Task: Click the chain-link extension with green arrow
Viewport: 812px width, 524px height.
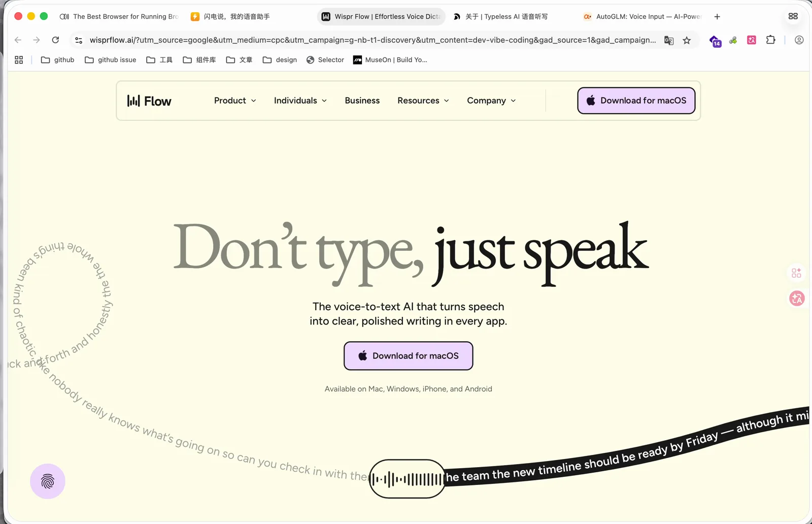Action: coord(733,40)
